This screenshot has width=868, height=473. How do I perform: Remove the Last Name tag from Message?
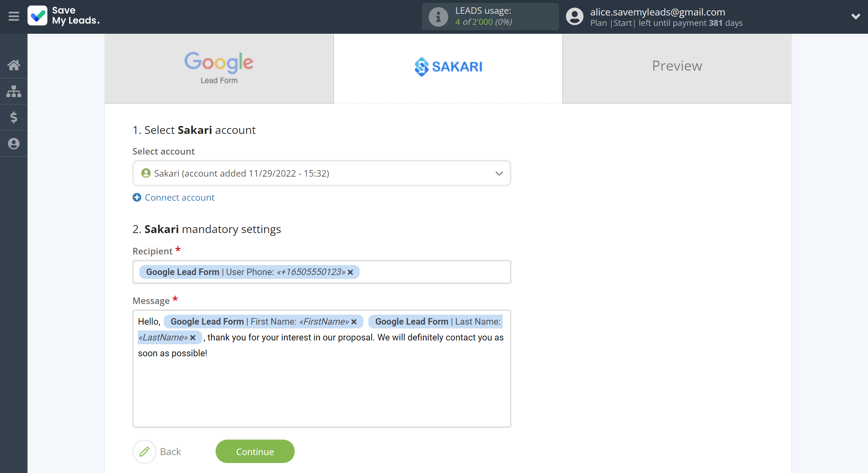[193, 338]
